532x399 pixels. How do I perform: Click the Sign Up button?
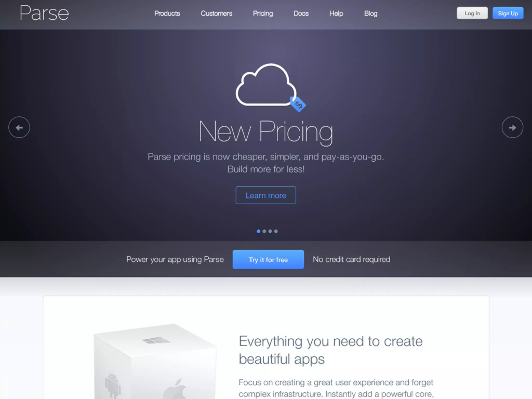tap(508, 13)
